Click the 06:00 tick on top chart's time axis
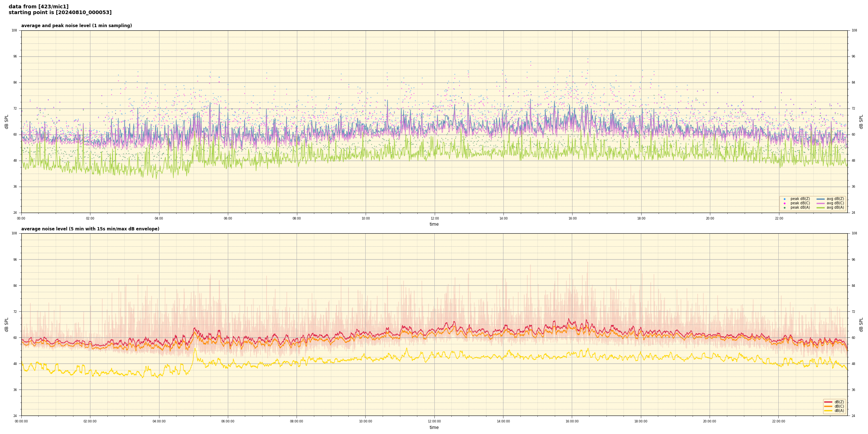 pyautogui.click(x=228, y=218)
